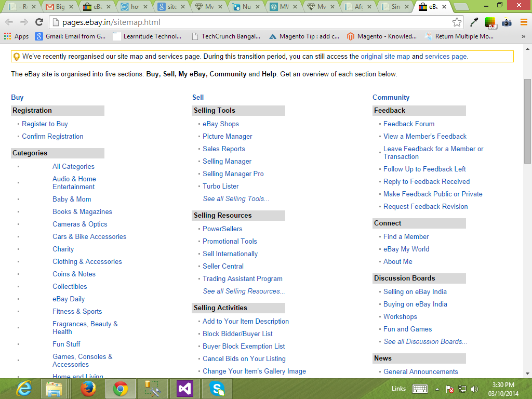Viewport: 532px width, 399px height.
Task: Open Fitness & Sports category
Action: click(77, 312)
